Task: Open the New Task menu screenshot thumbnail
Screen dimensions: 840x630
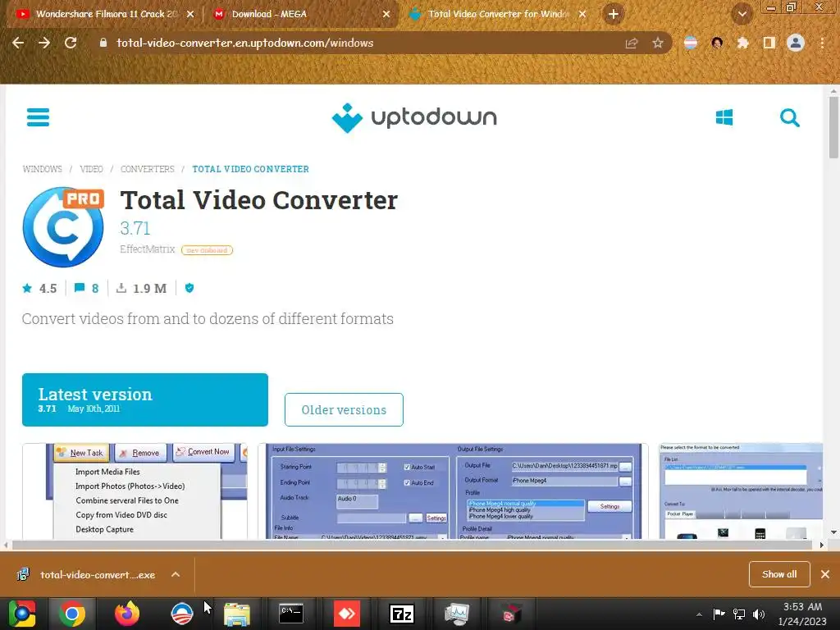Action: coord(135,491)
